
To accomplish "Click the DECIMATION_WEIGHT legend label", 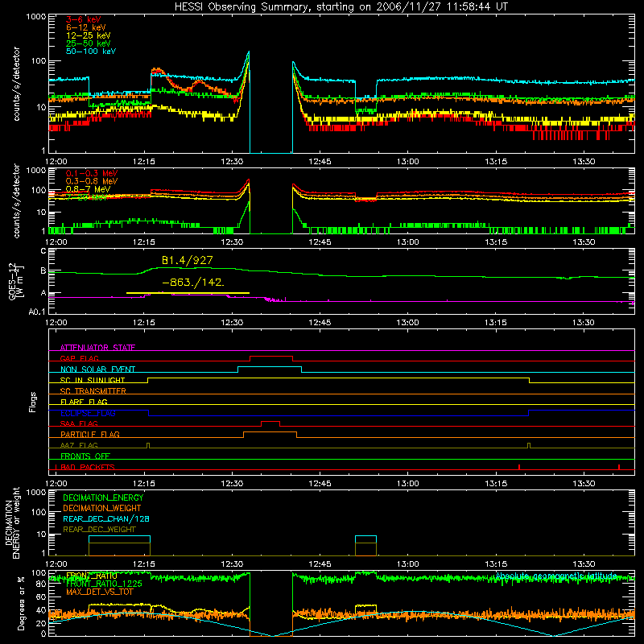I will click(102, 508).
